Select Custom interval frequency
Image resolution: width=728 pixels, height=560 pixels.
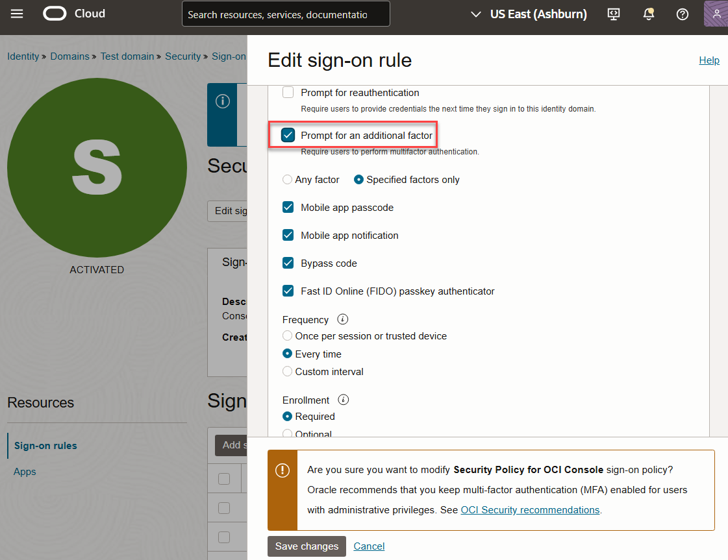tap(288, 371)
